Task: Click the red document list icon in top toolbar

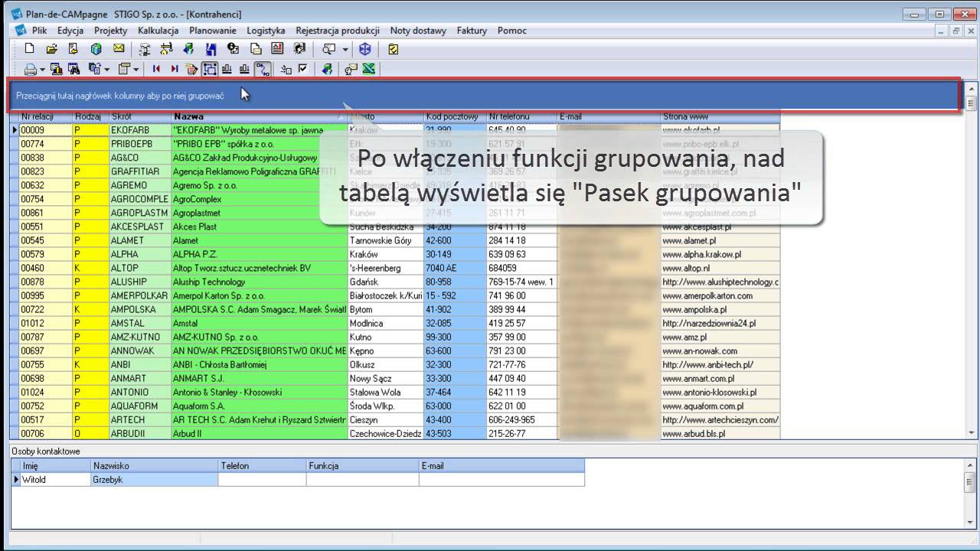Action: coord(277,49)
